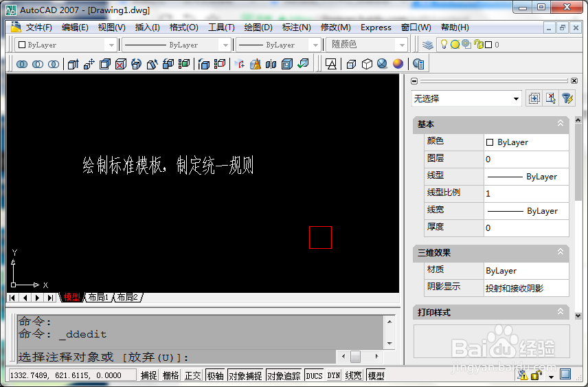Click the Shell tool icon

(287, 64)
